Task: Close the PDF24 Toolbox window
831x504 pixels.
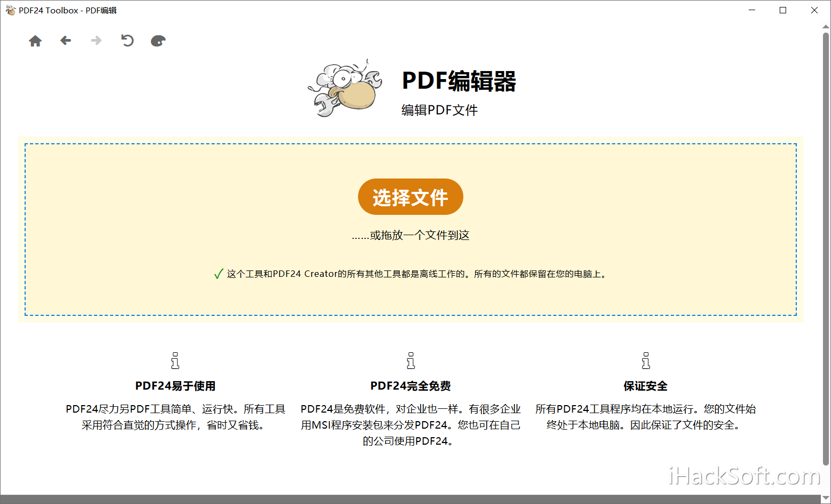Action: 814,10
